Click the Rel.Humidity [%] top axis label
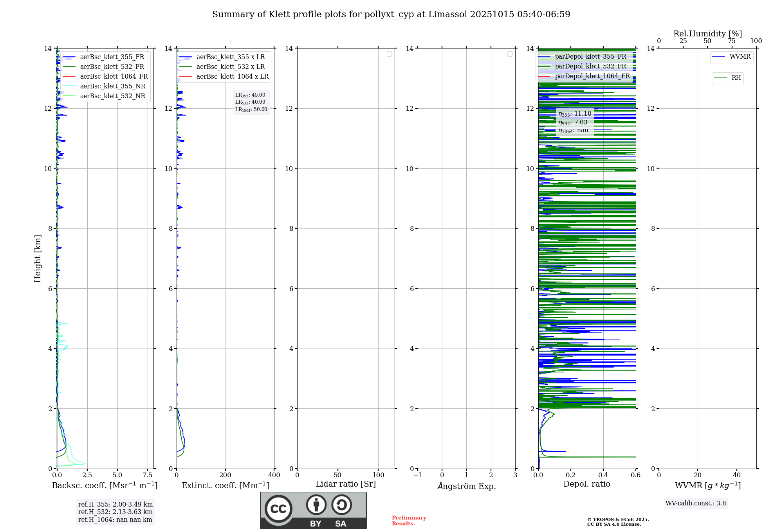 click(707, 34)
